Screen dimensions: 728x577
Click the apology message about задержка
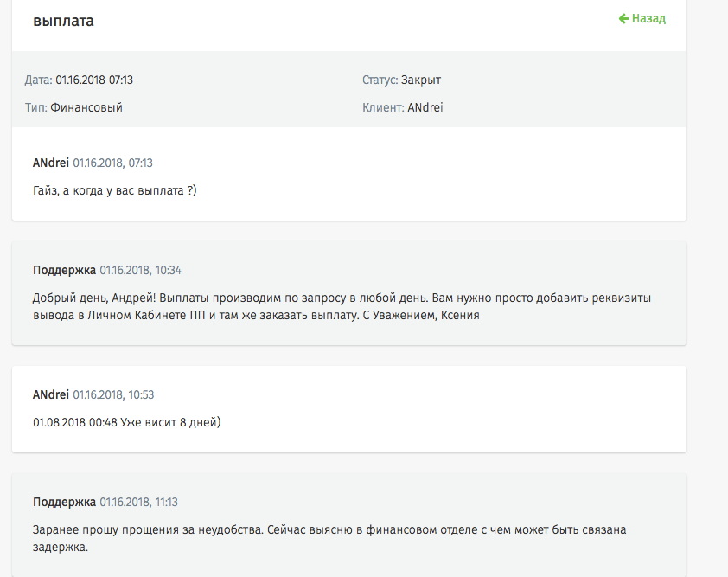[329, 538]
